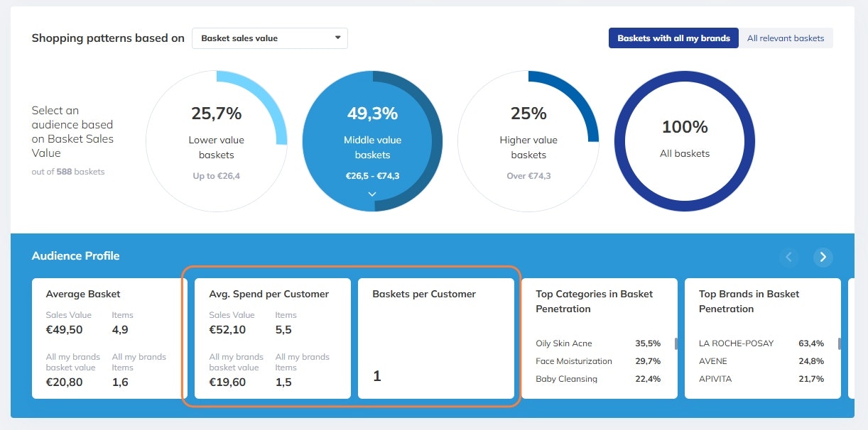
Task: Click the Avg. Spend per Customer card
Action: [x=273, y=338]
